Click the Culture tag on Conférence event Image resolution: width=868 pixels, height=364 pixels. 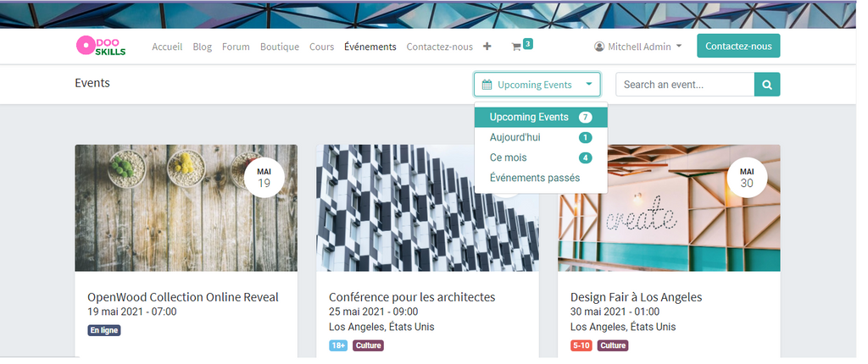pyautogui.click(x=368, y=345)
